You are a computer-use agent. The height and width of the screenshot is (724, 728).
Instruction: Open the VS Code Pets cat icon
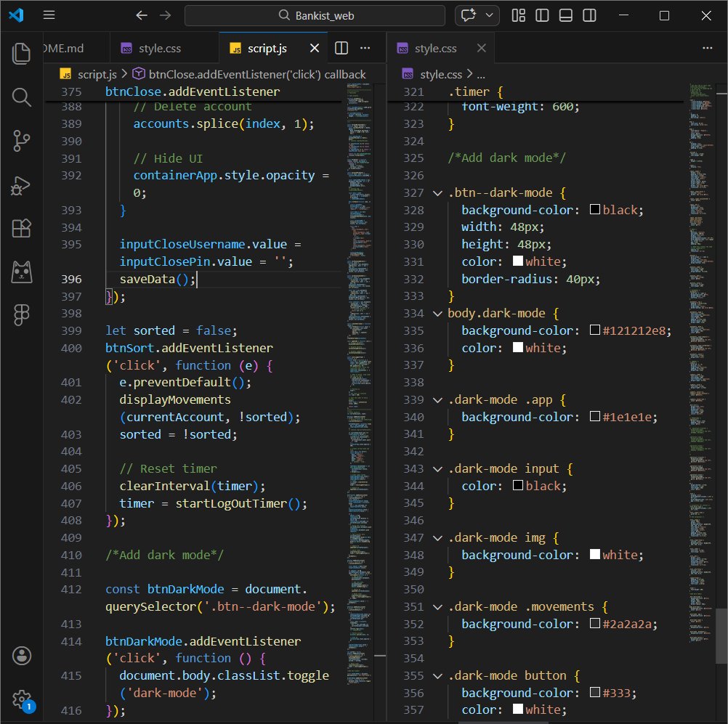[x=22, y=273]
